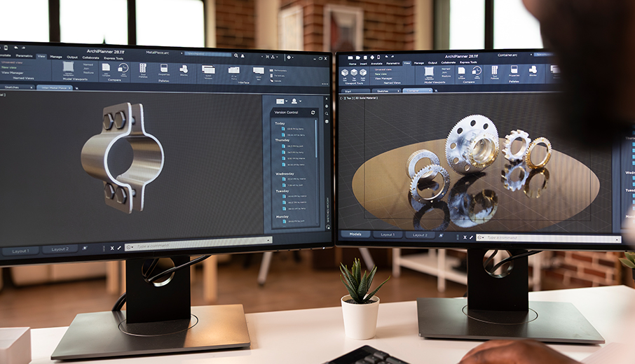Click Switch Windows icon on left monitor
Image resolution: width=635 pixels, height=364 pixels.
click(208, 71)
